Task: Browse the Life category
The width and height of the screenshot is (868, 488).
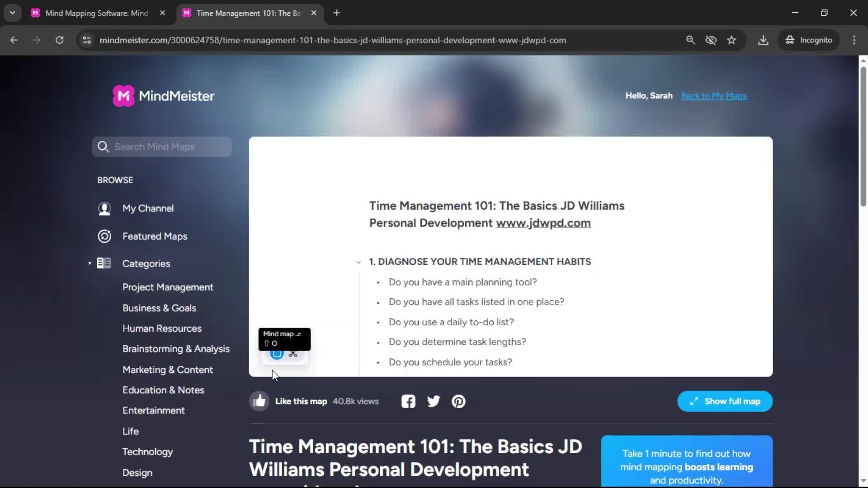Action: (131, 431)
